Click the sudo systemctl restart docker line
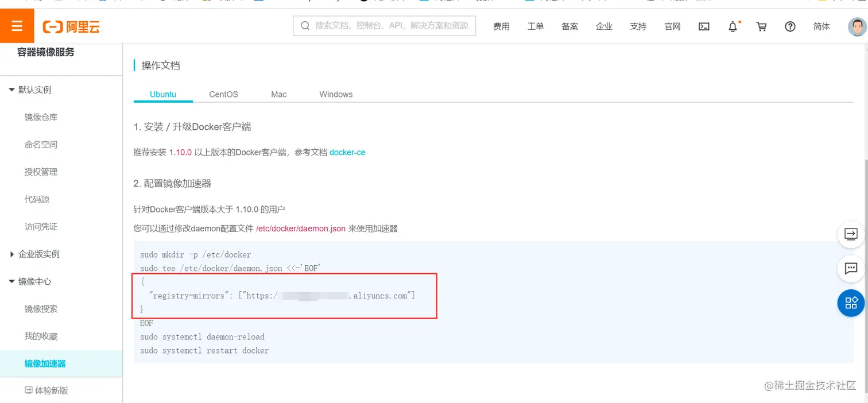The image size is (868, 403). tap(204, 350)
